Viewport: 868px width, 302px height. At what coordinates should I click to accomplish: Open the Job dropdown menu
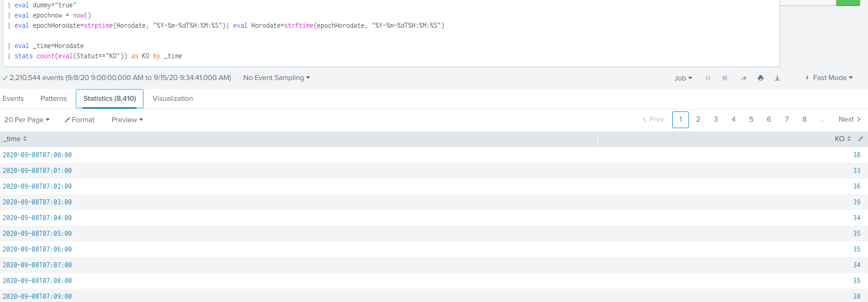[683, 78]
